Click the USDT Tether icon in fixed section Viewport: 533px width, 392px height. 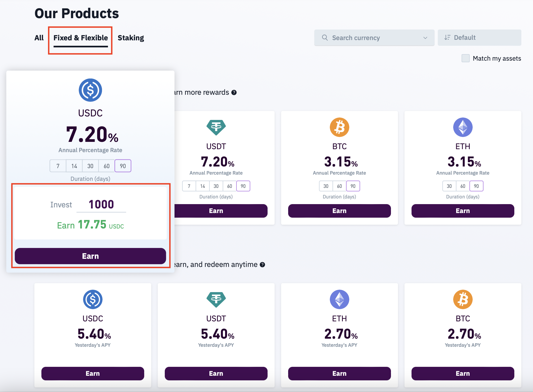pos(216,127)
